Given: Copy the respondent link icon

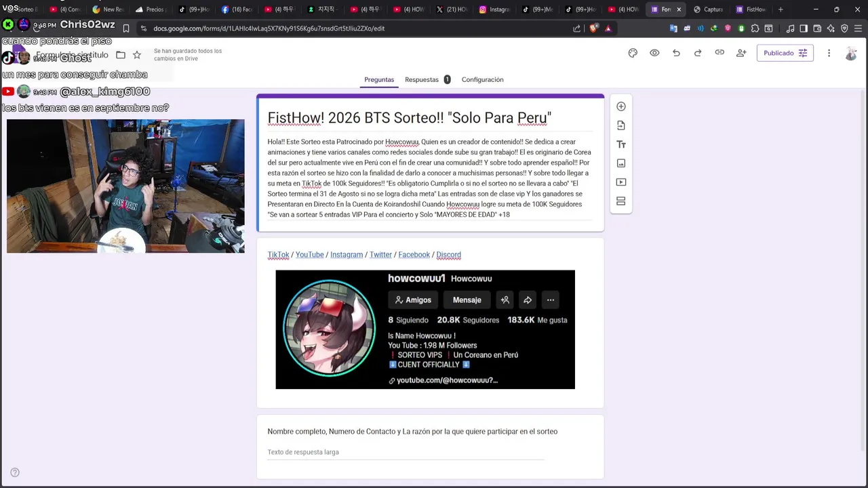Looking at the screenshot, I should click(x=719, y=53).
